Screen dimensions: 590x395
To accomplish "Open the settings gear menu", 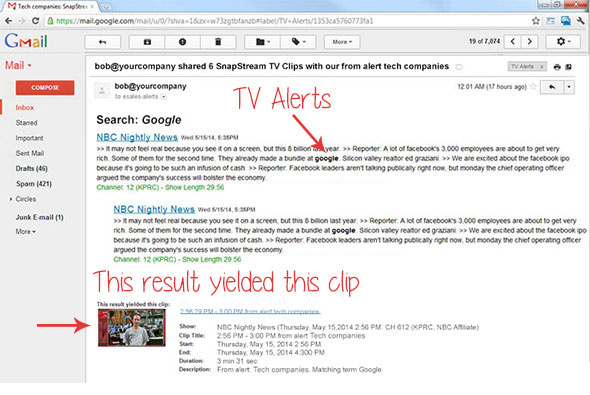I will pyautogui.click(x=563, y=41).
